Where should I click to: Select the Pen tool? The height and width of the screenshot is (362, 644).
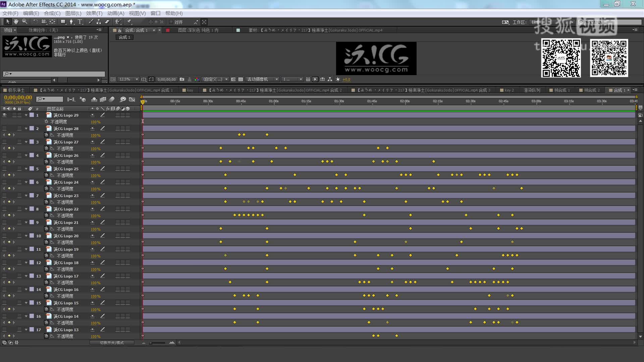(x=71, y=22)
